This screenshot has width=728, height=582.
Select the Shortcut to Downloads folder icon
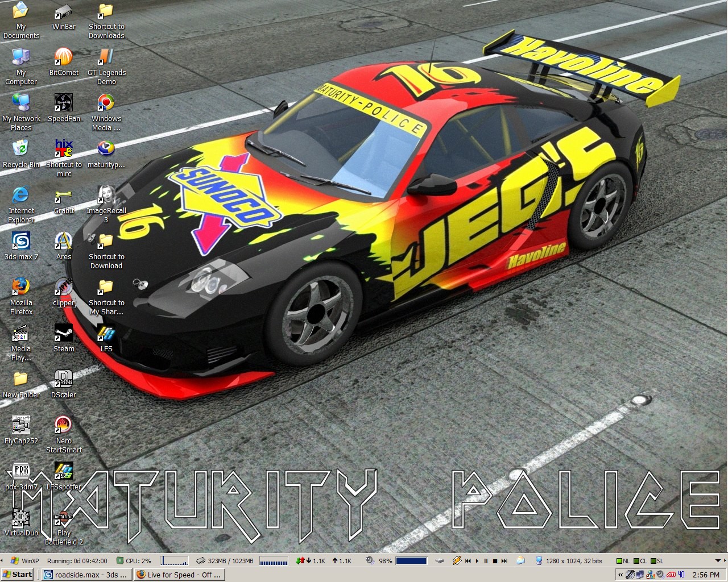click(x=106, y=20)
